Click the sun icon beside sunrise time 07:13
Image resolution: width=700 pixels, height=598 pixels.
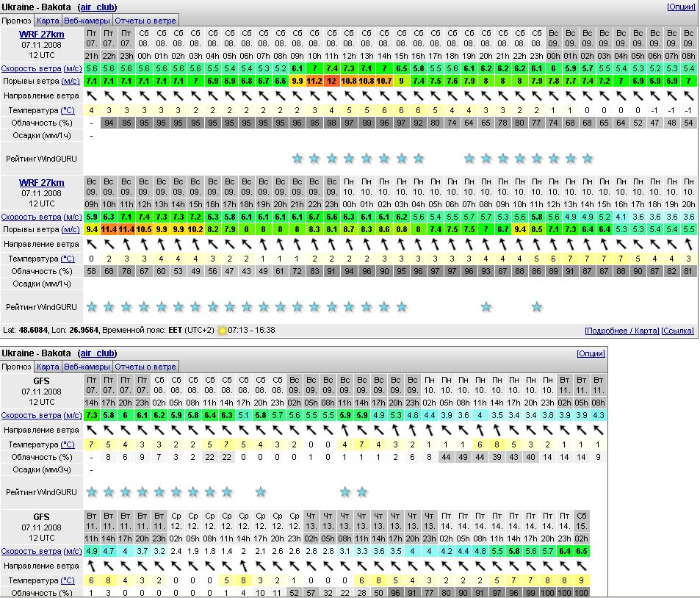[x=222, y=331]
